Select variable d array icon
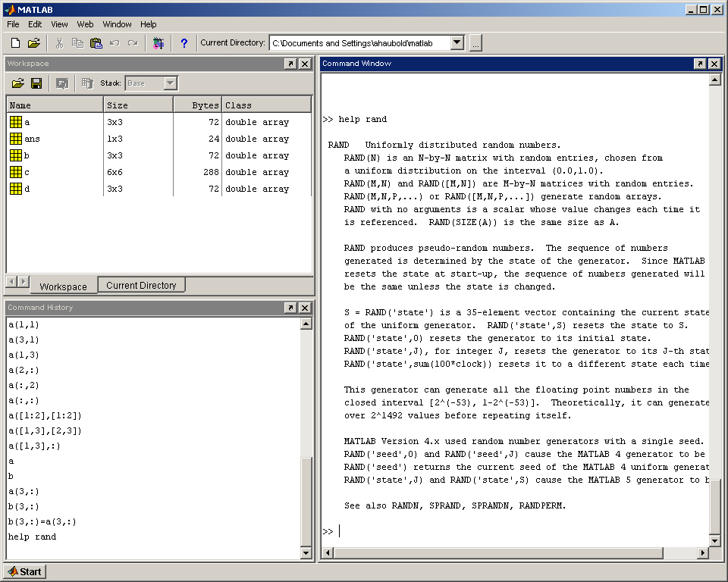This screenshot has width=728, height=582. [16, 189]
